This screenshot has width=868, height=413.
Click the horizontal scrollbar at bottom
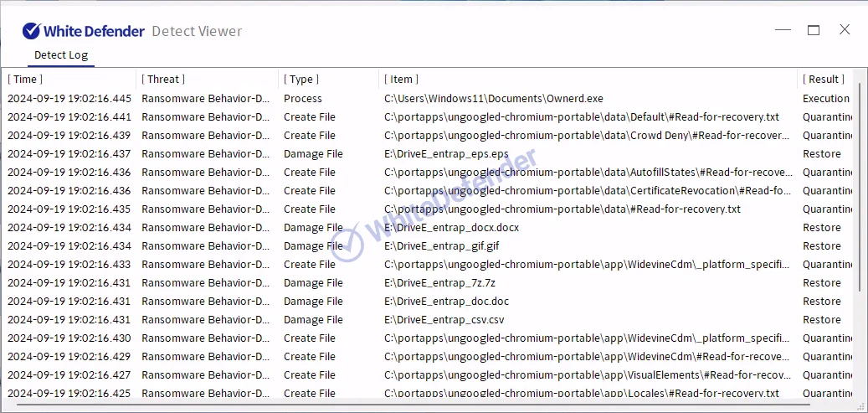click(419, 407)
